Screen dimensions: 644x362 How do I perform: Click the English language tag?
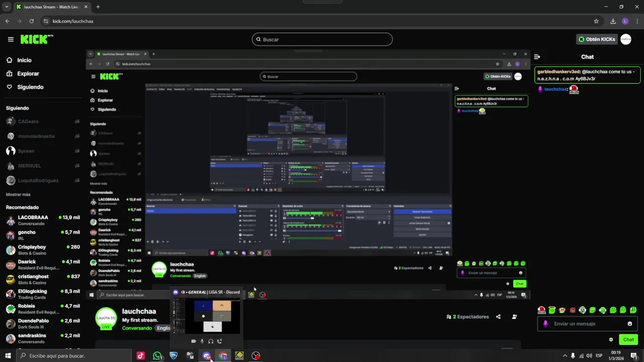pos(163,328)
